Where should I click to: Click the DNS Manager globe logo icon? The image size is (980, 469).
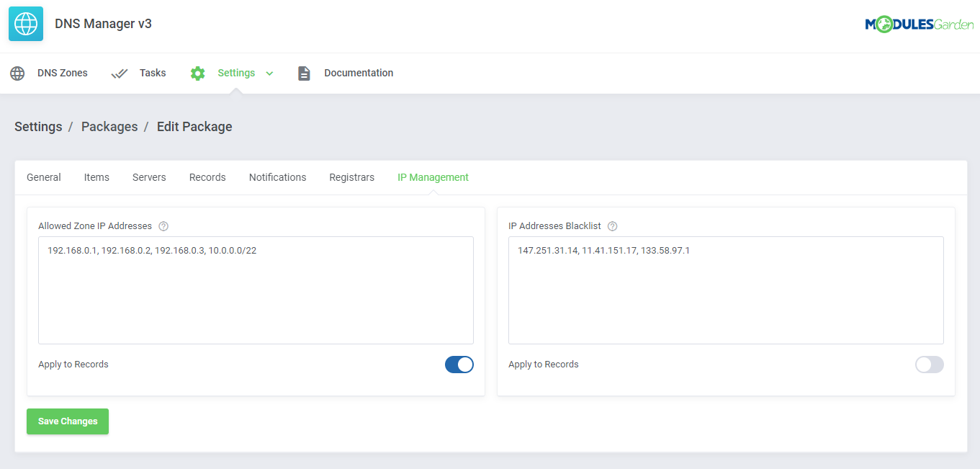pyautogui.click(x=26, y=24)
